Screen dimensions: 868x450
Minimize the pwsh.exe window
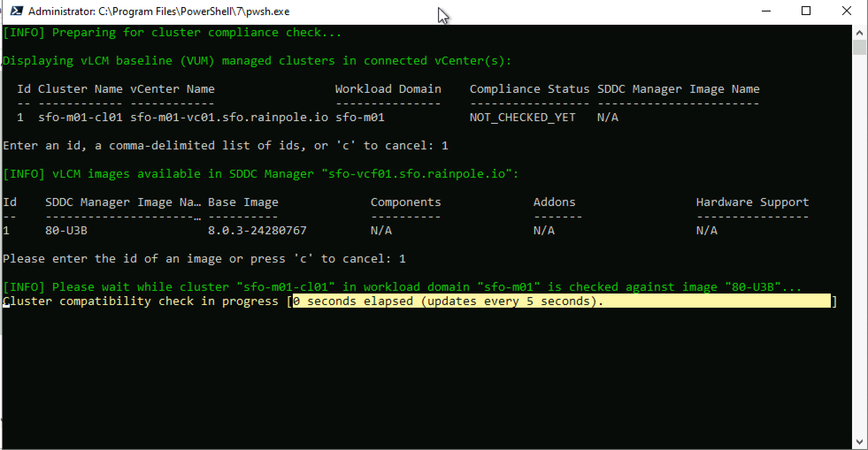tap(766, 11)
